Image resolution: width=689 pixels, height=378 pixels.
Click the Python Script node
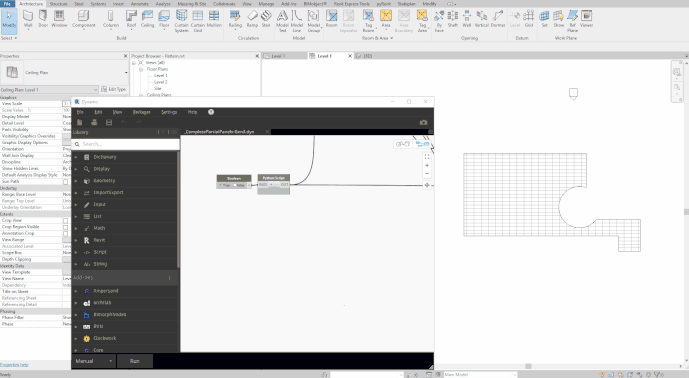273,184
